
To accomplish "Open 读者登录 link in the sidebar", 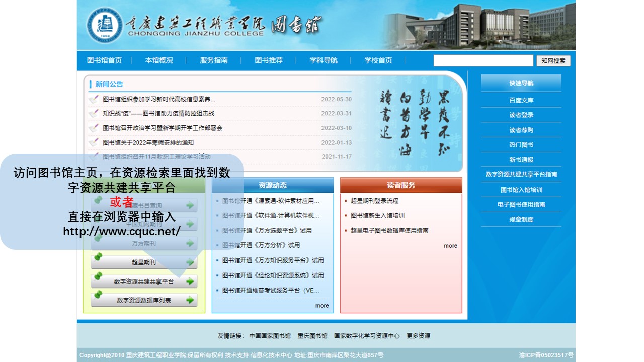I will (x=521, y=115).
